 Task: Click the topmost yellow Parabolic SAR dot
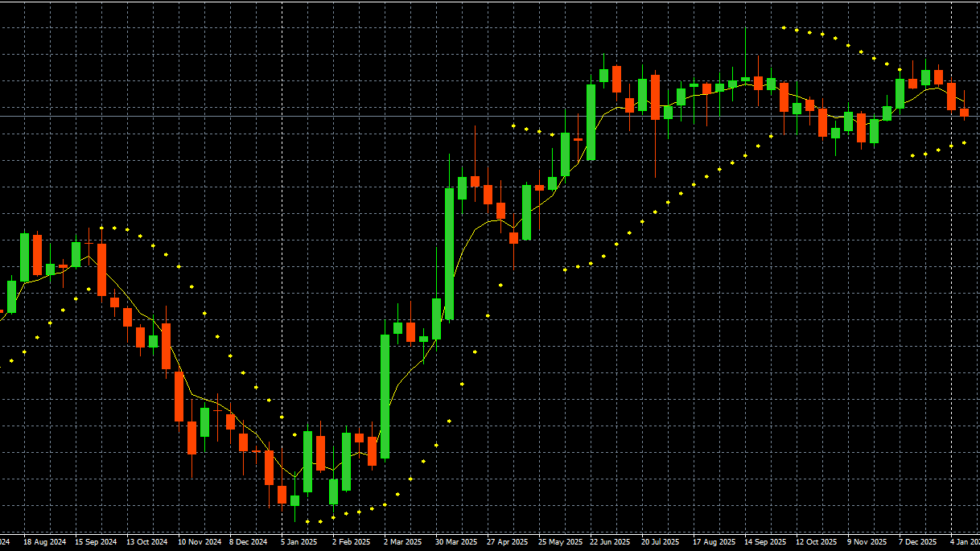click(x=784, y=28)
